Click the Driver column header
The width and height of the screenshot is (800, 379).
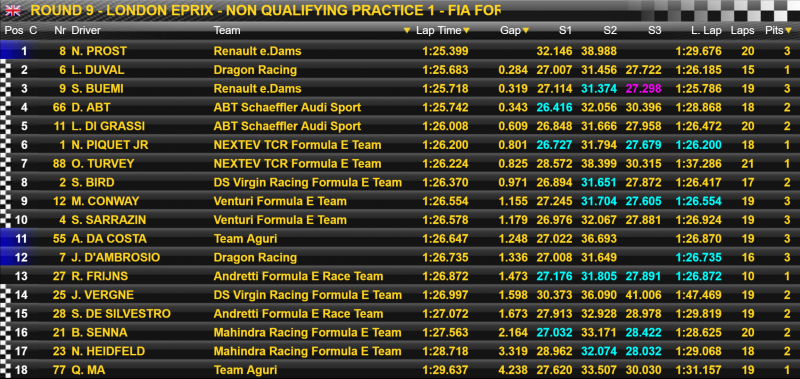click(x=86, y=31)
